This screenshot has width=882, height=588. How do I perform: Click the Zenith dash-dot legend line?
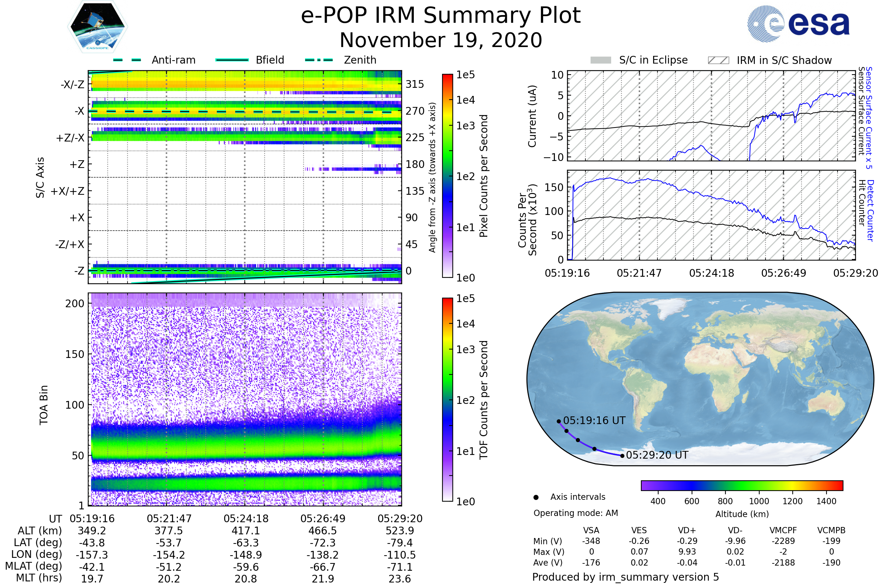(x=319, y=60)
